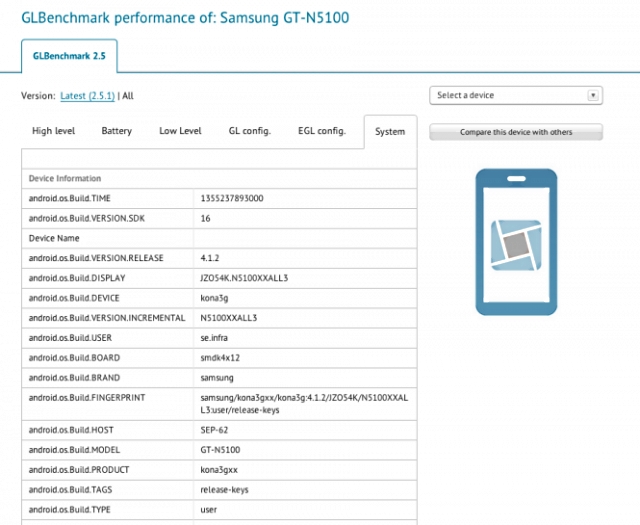Click the Device Information section header
The height and width of the screenshot is (525, 640).
pyautogui.click(x=65, y=178)
